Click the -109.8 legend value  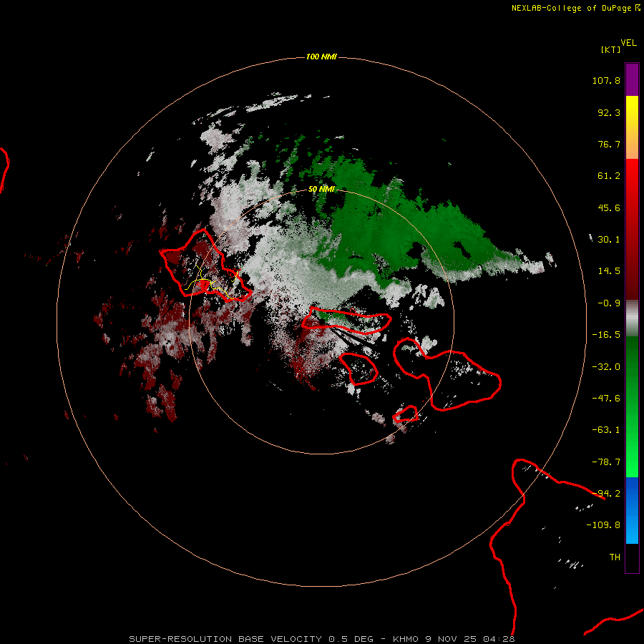point(603,525)
